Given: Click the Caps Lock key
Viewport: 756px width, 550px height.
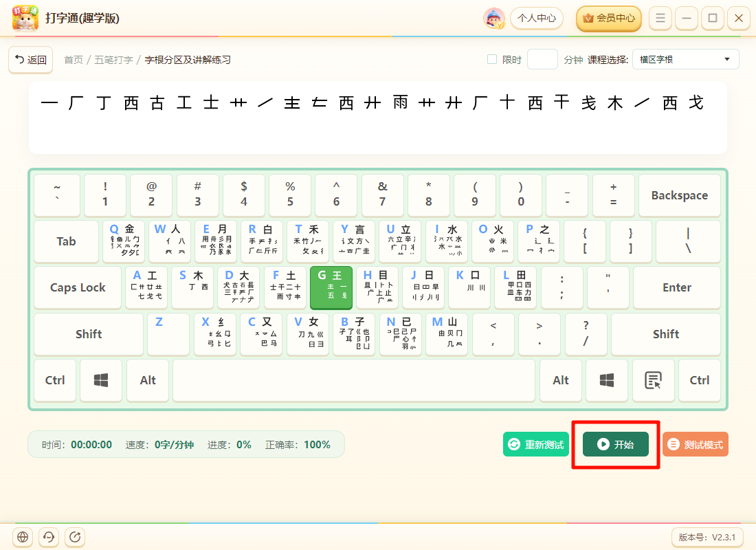Looking at the screenshot, I should click(78, 287).
